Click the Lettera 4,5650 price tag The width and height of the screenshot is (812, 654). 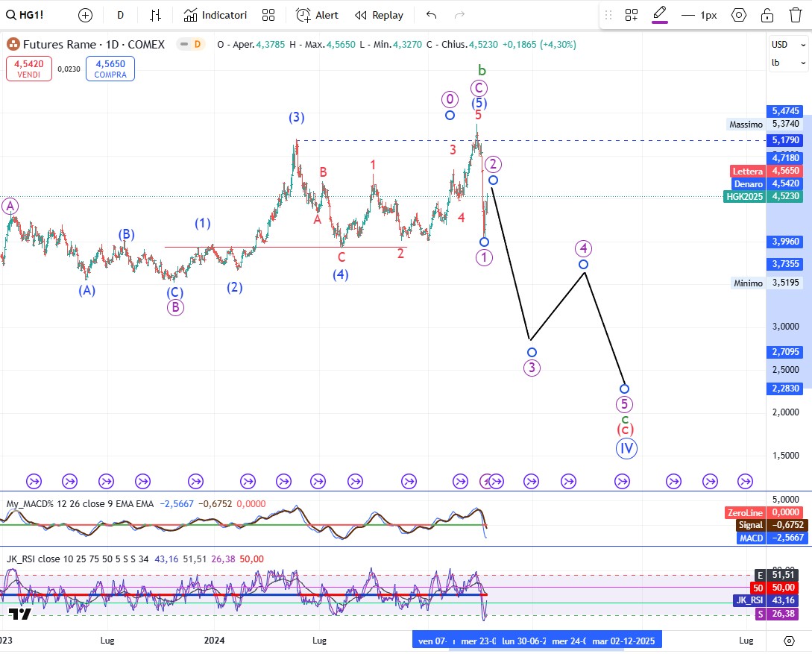[767, 171]
